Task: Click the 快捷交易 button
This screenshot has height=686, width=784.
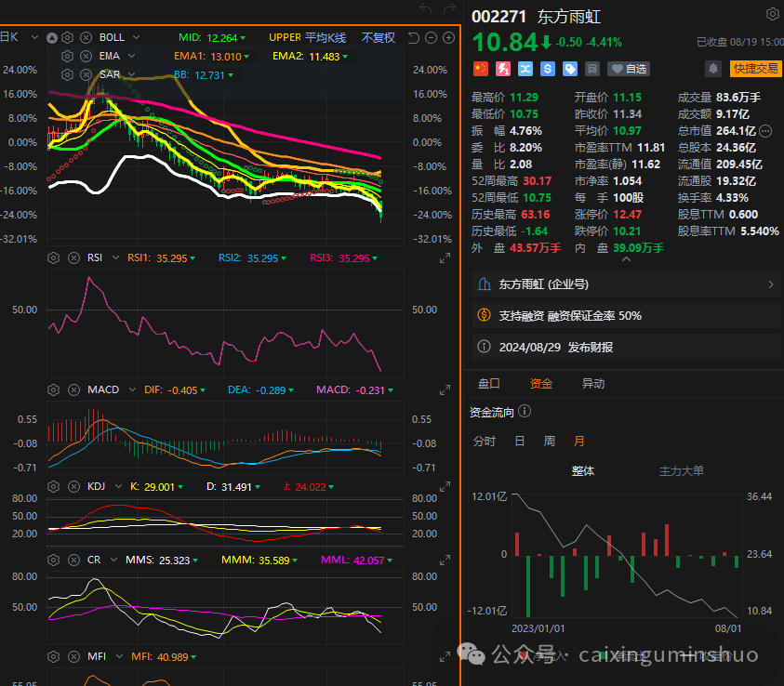Action: pos(755,69)
